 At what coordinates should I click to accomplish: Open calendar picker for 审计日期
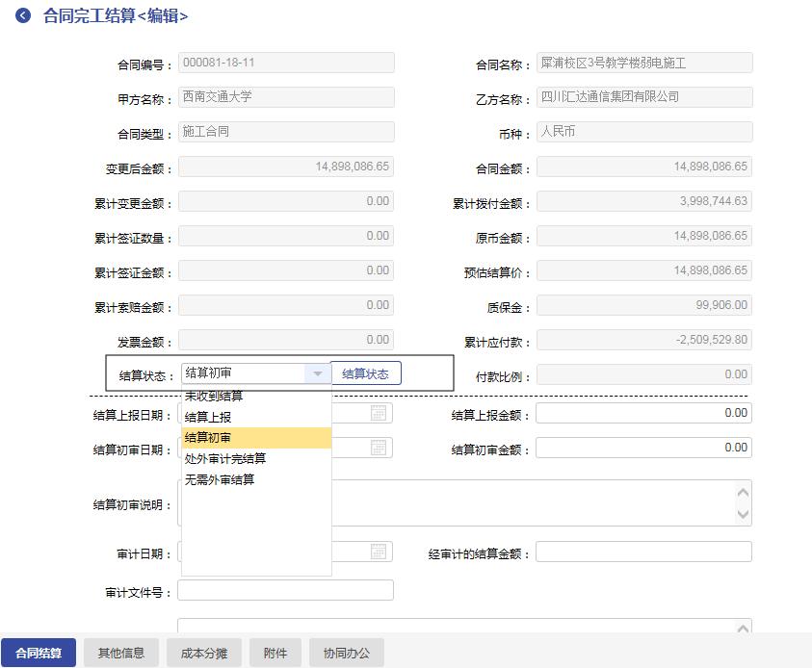tap(380, 552)
